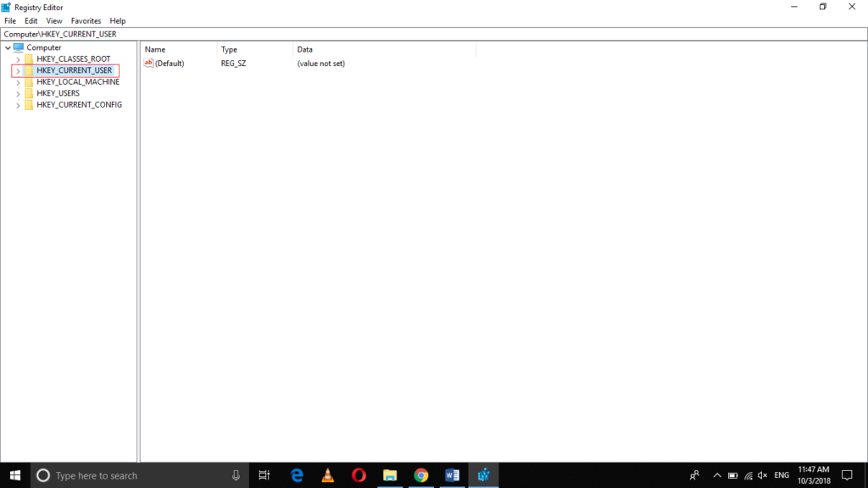Launch Google Chrome from the taskbar

[421, 475]
